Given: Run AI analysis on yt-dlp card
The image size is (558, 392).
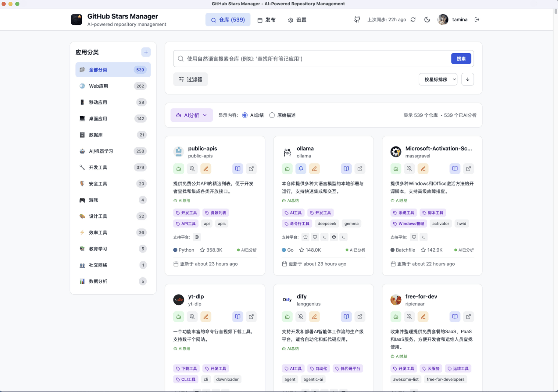Looking at the screenshot, I should 178,317.
